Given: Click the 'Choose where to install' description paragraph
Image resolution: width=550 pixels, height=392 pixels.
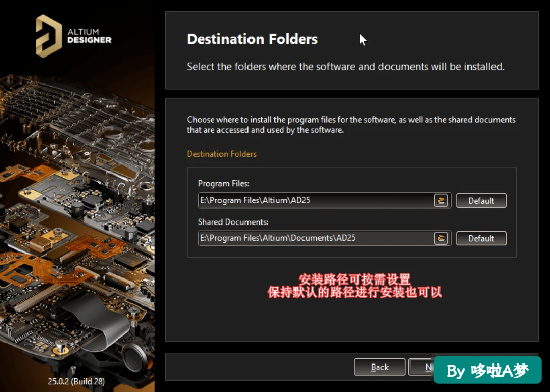Looking at the screenshot, I should click(351, 125).
